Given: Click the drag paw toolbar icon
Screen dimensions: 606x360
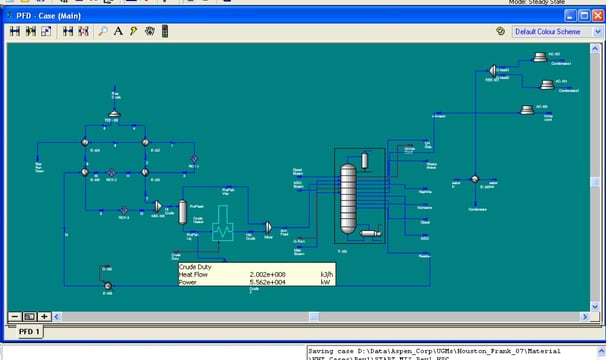Looking at the screenshot, I should pos(150,31).
